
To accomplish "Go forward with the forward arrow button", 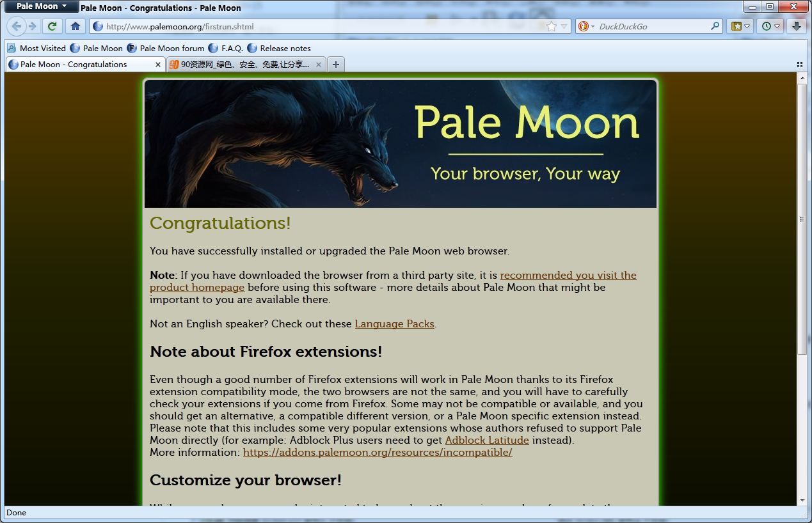I will tap(32, 26).
